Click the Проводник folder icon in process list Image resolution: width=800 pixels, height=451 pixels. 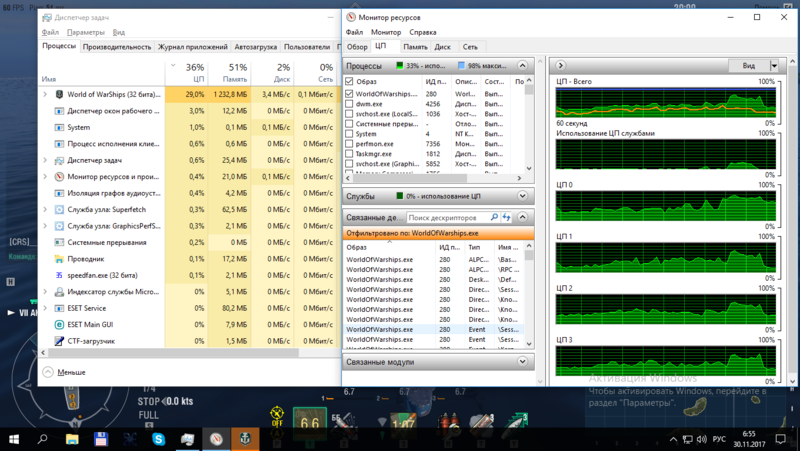coord(59,259)
